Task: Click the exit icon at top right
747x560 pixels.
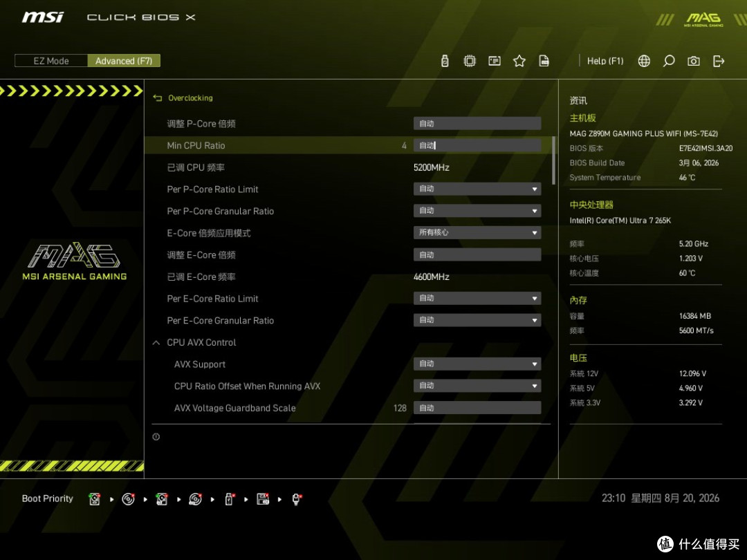Action: (x=719, y=61)
